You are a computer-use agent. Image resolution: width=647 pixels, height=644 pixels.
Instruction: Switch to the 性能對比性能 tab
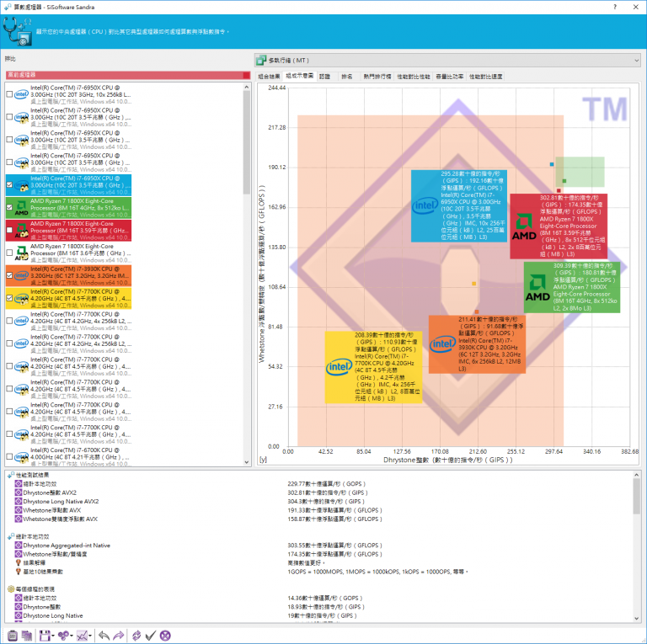click(x=414, y=77)
